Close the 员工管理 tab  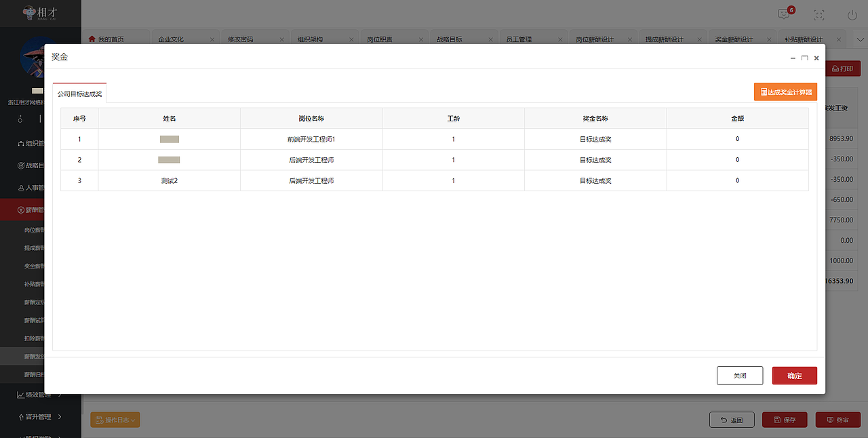(560, 39)
